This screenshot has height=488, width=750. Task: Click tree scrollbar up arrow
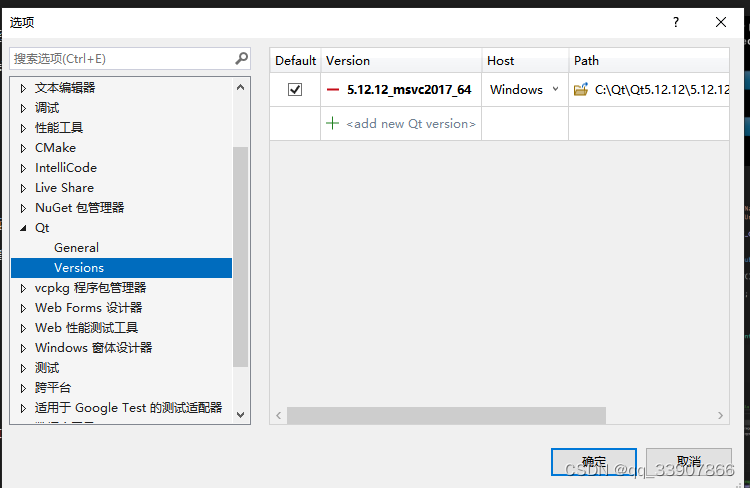click(241, 87)
